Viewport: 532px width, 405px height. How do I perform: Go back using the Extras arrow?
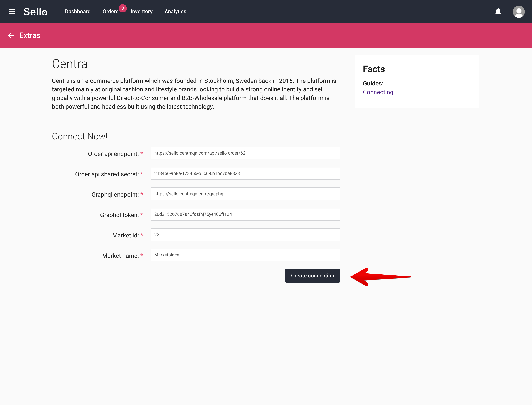point(11,35)
